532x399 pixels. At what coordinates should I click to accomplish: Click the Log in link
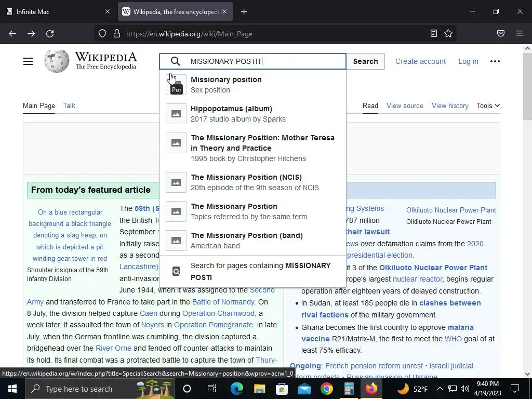coord(468,61)
